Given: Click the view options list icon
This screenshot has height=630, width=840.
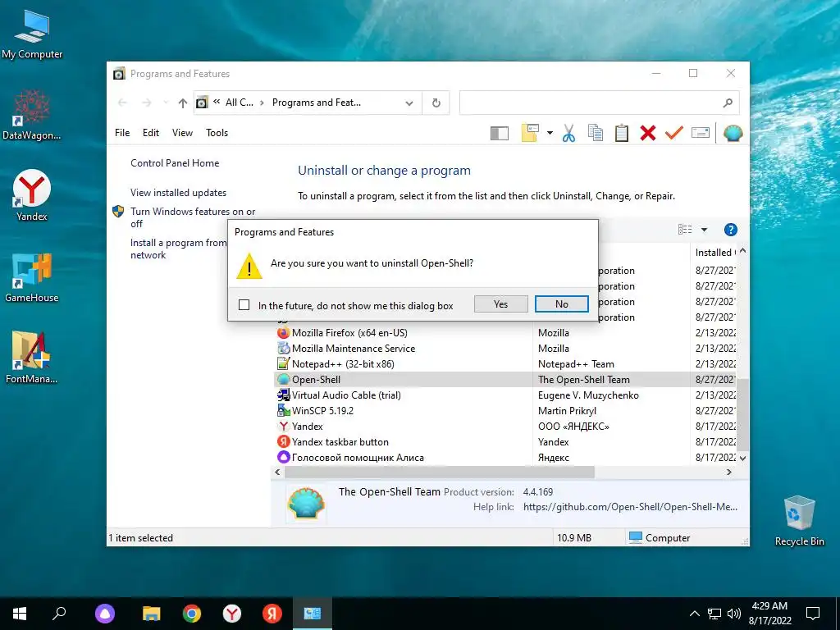Looking at the screenshot, I should click(x=685, y=230).
